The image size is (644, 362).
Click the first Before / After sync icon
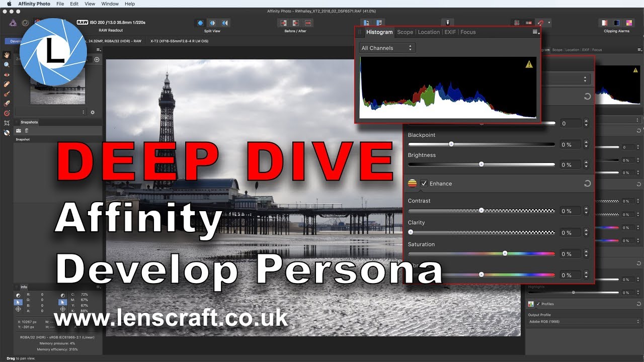pyautogui.click(x=284, y=23)
